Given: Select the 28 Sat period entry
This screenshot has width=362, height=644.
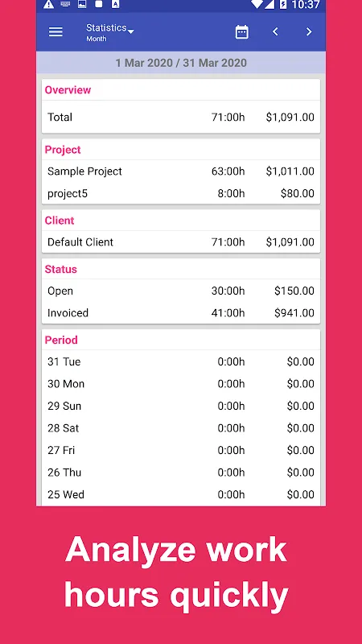Looking at the screenshot, I should [x=181, y=428].
